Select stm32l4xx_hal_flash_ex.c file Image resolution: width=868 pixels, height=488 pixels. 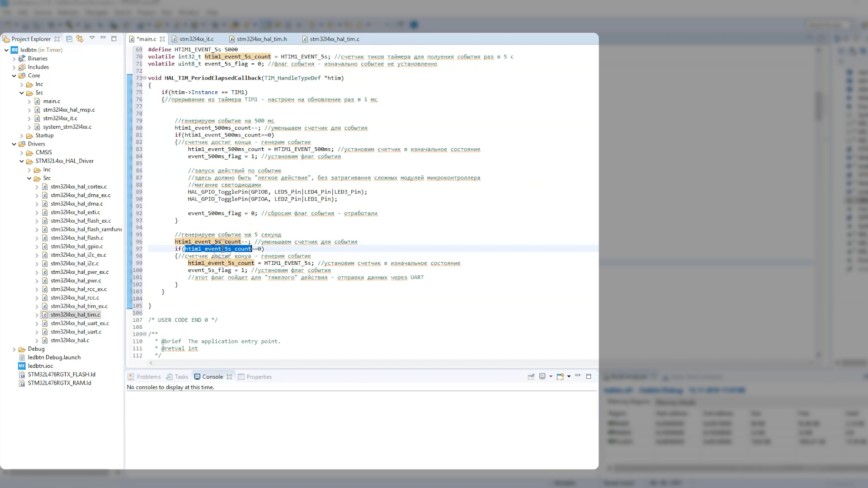(81, 221)
